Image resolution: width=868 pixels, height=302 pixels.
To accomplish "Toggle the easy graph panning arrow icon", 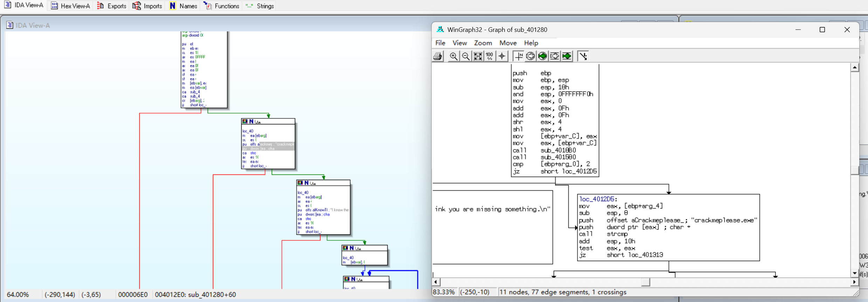I will 583,56.
